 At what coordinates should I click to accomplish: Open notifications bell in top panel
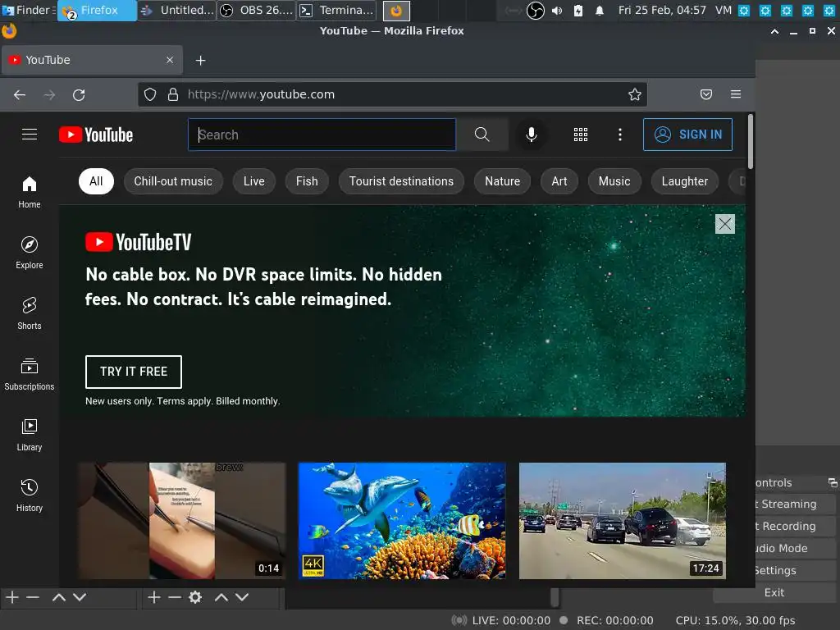click(x=600, y=10)
